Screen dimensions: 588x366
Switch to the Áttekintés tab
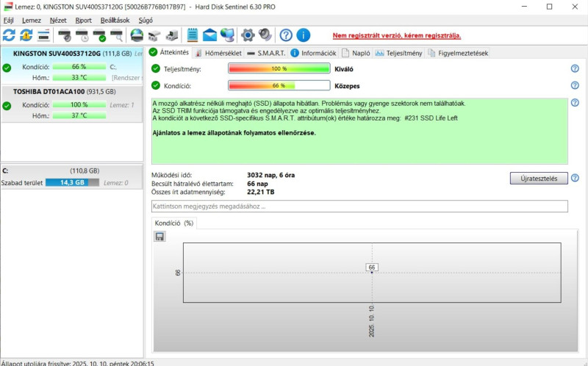[169, 52]
